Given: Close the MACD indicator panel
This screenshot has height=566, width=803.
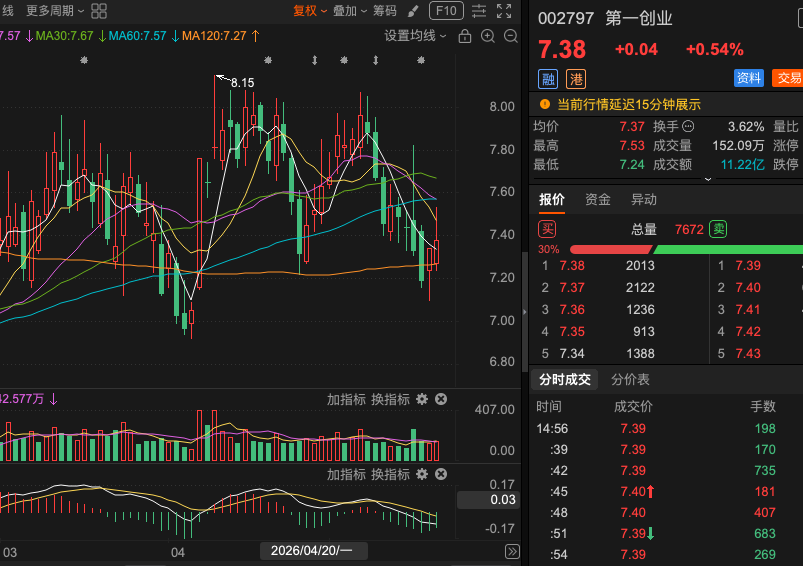Looking at the screenshot, I should tap(441, 474).
